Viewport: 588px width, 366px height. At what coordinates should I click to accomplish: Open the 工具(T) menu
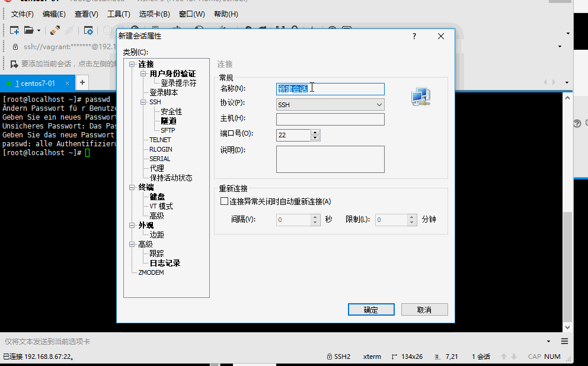pos(119,14)
